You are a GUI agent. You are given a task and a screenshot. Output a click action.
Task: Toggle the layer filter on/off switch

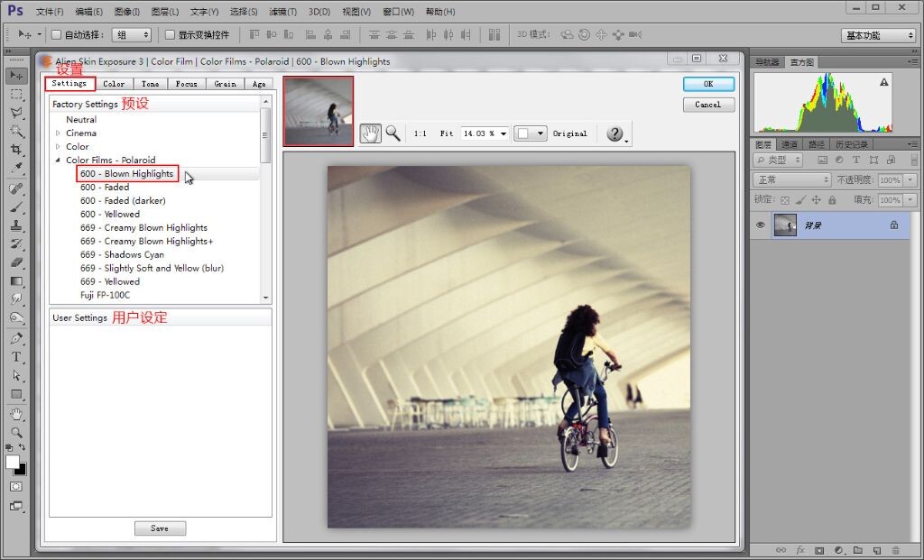914,160
